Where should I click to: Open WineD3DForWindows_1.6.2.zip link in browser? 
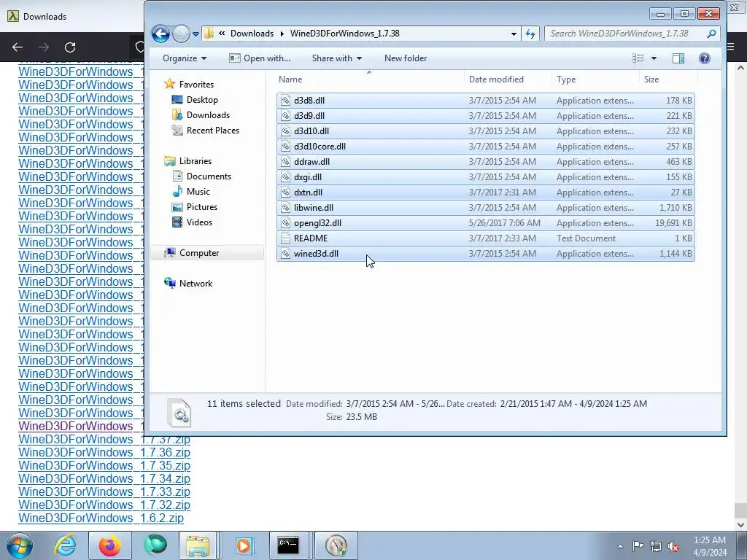tap(101, 518)
